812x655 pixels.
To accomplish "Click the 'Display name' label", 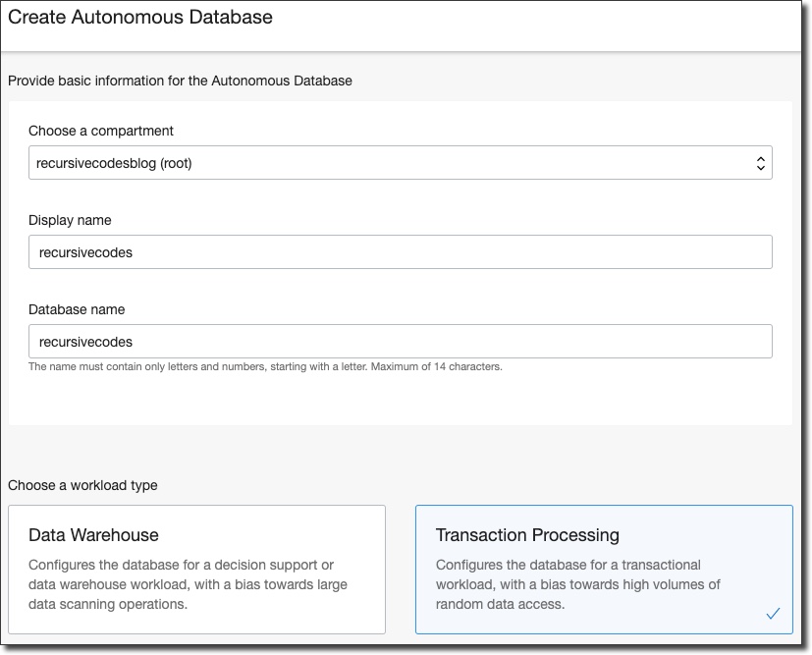I will point(70,220).
